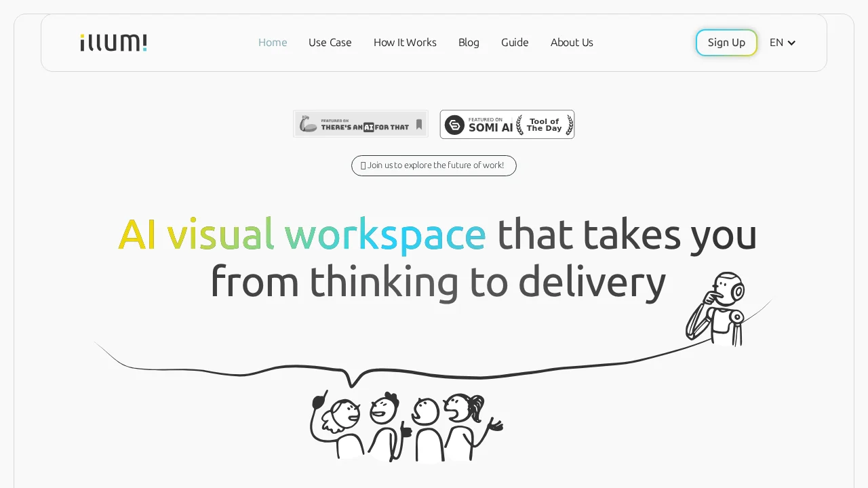Image resolution: width=868 pixels, height=488 pixels.
Task: Navigate to How It Works
Action: [405, 43]
